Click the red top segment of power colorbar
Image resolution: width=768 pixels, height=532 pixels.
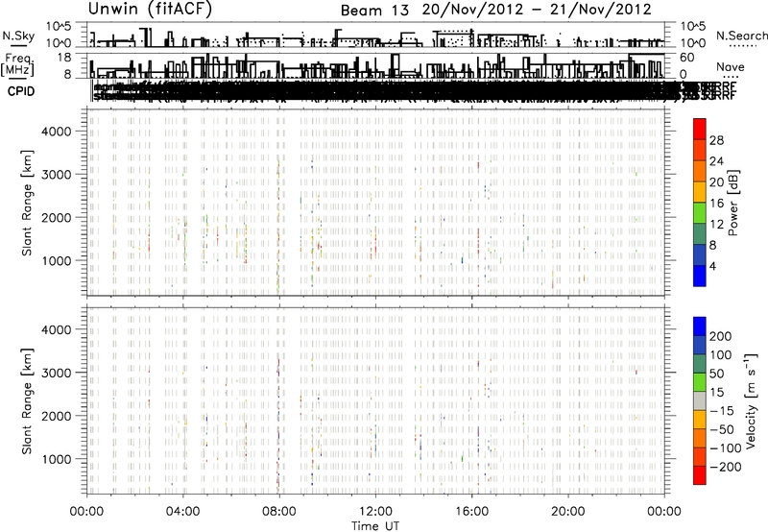[x=700, y=130]
